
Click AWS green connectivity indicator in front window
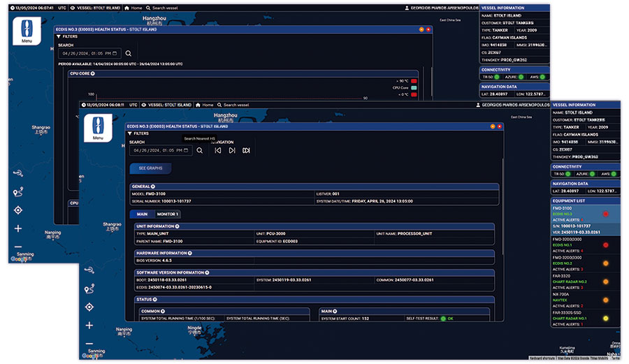(x=614, y=174)
